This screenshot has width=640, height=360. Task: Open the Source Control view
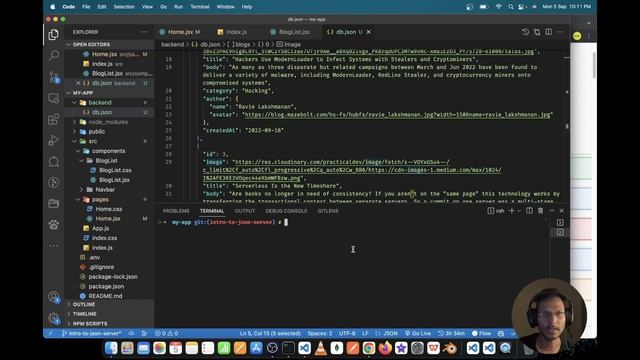tap(53, 77)
